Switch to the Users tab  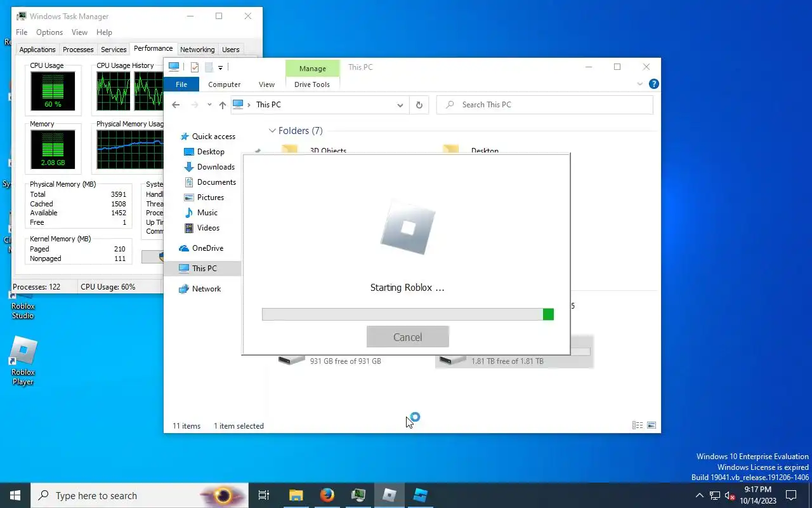pyautogui.click(x=231, y=50)
